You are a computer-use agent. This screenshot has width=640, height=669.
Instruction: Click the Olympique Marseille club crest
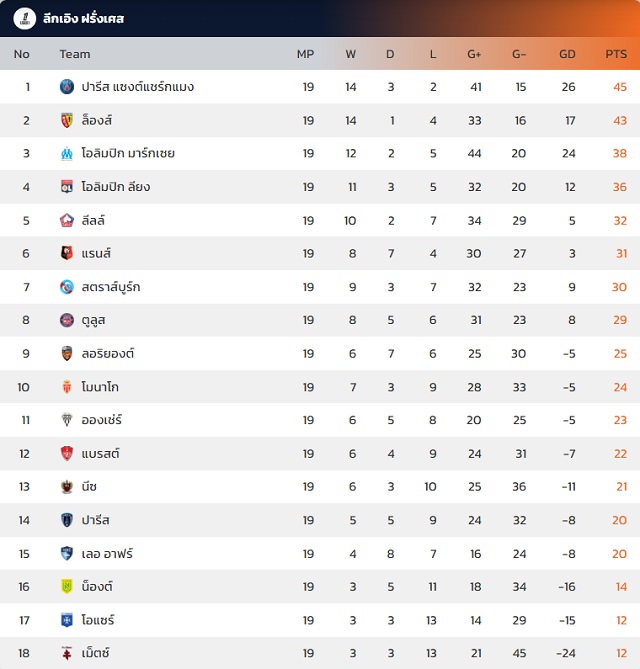(x=67, y=154)
